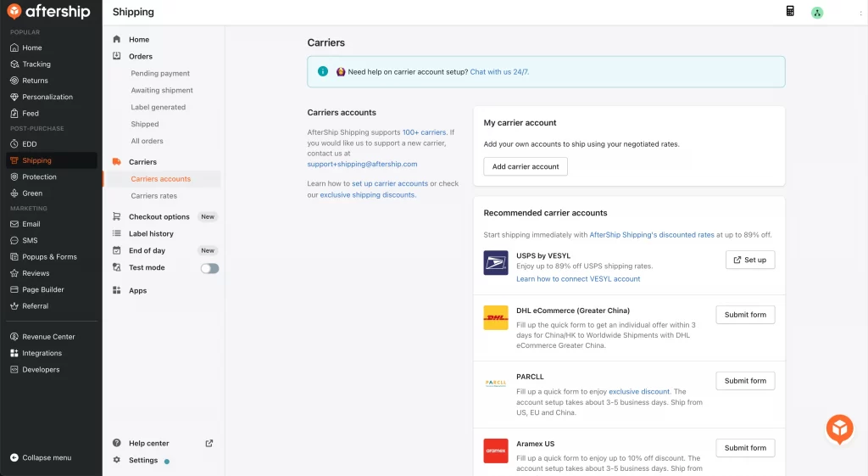Screen dimensions: 868x476
Task: Toggle the Test mode switch
Action: 210,268
